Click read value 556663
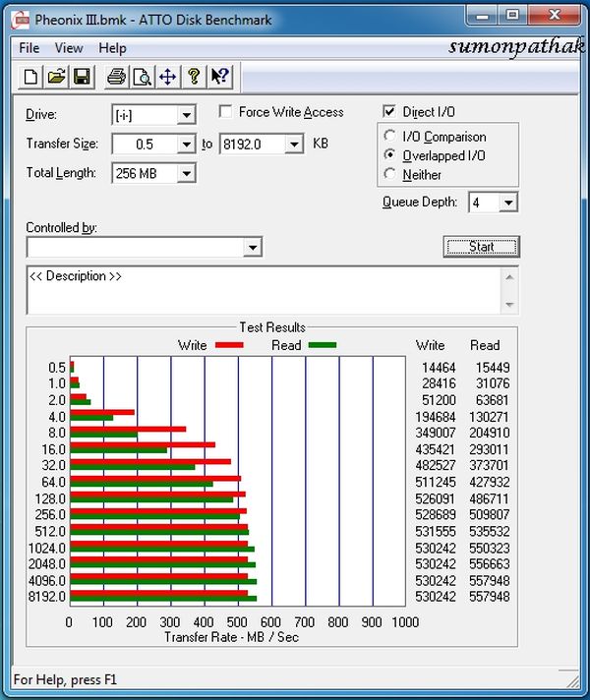Viewport: 590px width, 700px height. pos(489,564)
